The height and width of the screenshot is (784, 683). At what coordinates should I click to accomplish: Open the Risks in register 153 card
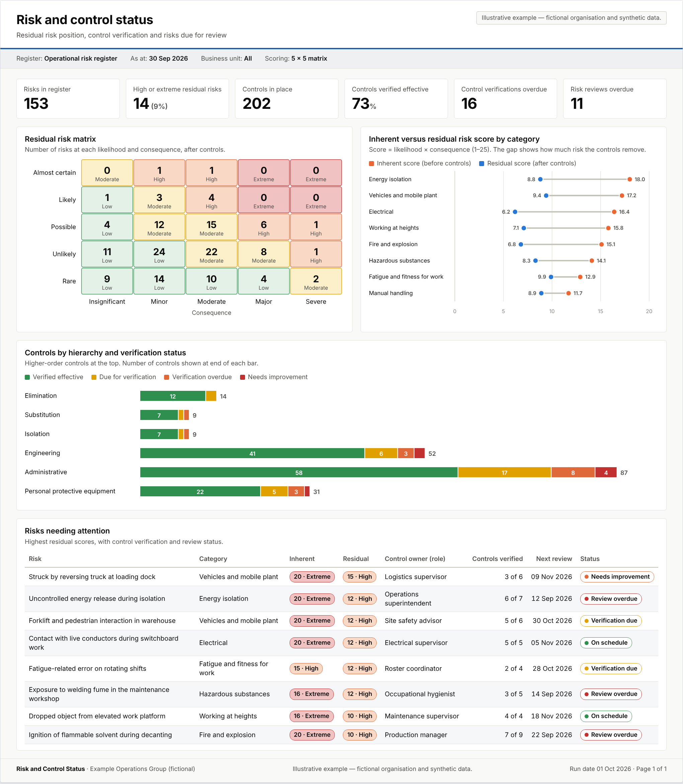tap(68, 98)
